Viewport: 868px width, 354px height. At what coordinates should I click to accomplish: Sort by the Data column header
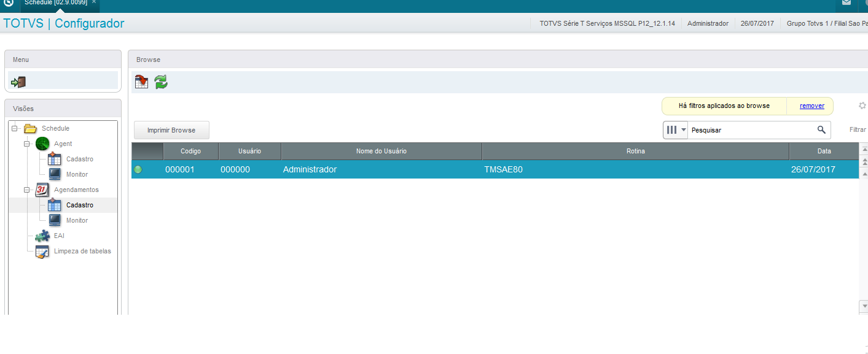tap(824, 151)
